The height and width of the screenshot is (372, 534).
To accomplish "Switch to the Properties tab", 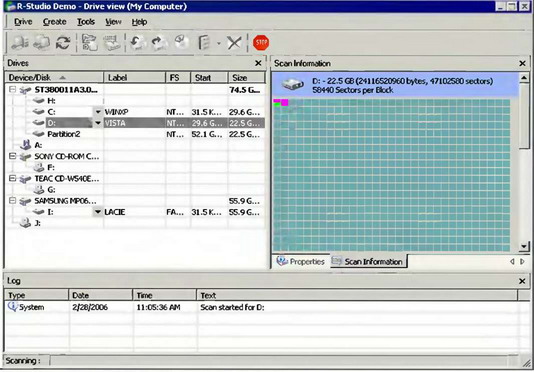I will pyautogui.click(x=301, y=261).
